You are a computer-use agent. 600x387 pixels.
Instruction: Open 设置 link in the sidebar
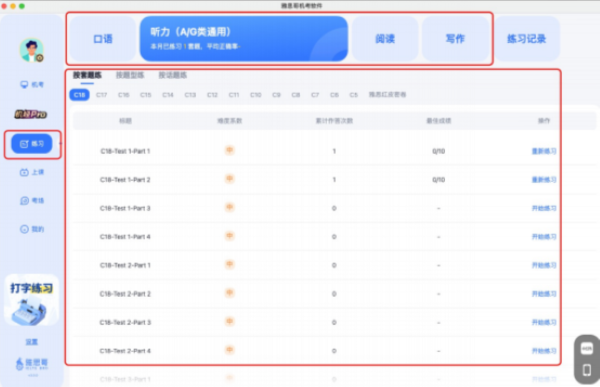31,342
